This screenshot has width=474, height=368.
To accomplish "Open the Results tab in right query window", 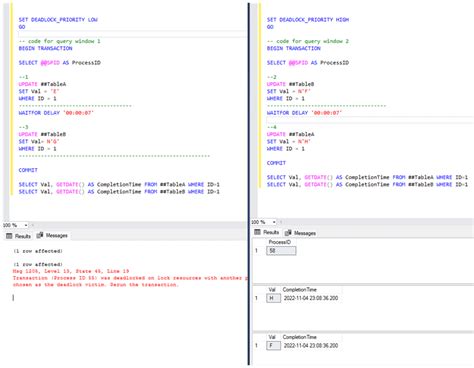I will point(267,232).
